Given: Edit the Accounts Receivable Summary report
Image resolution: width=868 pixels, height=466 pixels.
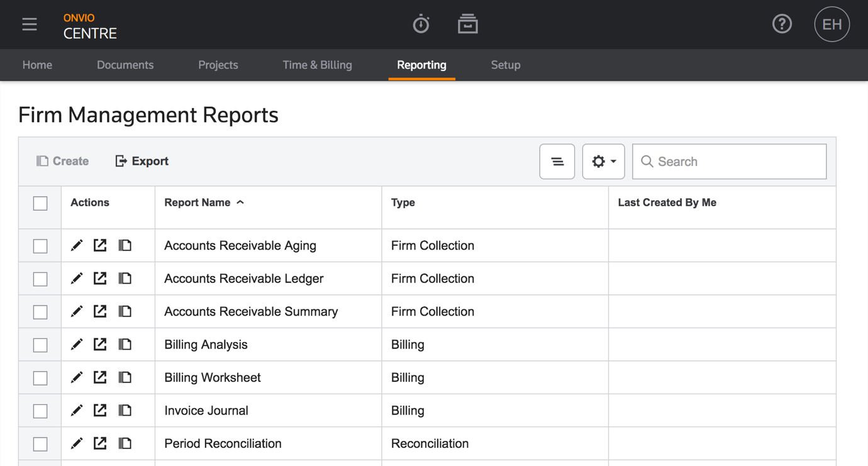Looking at the screenshot, I should (x=77, y=311).
